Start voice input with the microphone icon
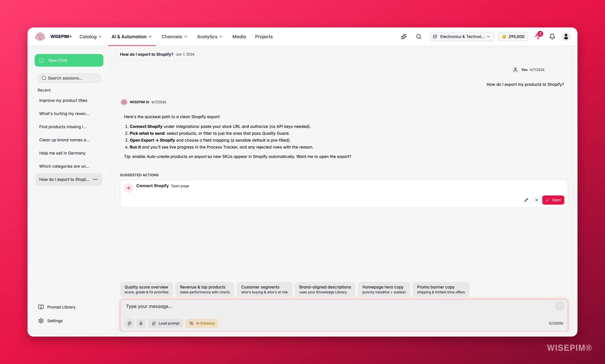 [141, 323]
